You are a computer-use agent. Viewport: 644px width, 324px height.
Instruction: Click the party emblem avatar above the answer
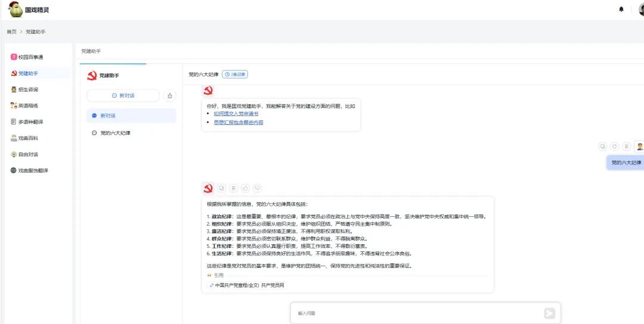click(208, 188)
